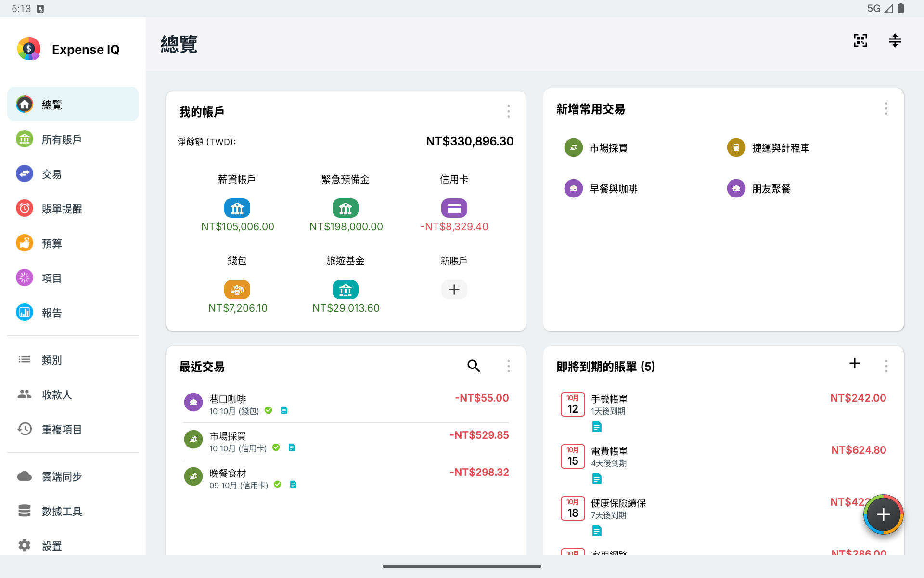
Task: Open 我的帳戶 card overflow menu
Action: (508, 112)
